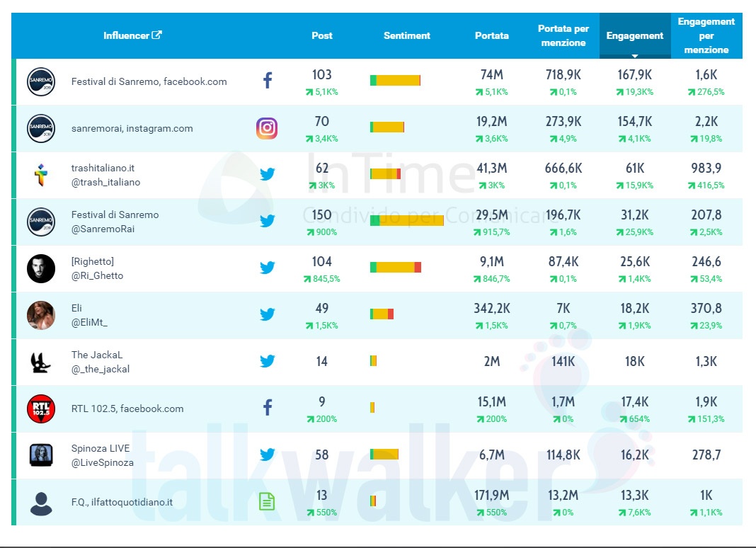Click the 342,2K Portata value
This screenshot has height=548, width=756.
492,309
